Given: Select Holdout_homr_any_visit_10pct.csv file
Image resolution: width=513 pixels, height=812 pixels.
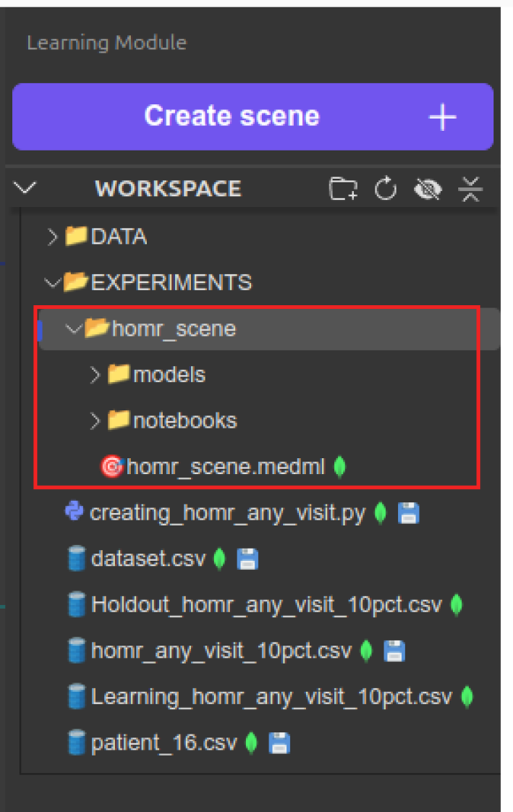Looking at the screenshot, I should [x=266, y=605].
